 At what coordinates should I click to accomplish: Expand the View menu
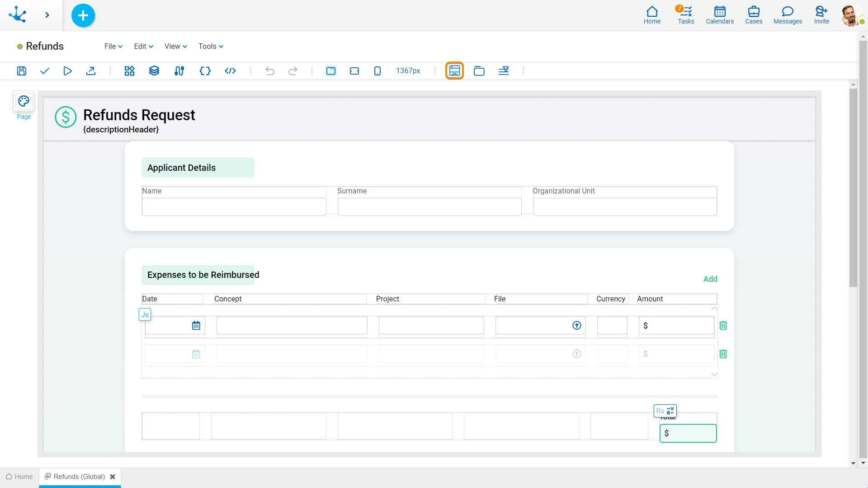(175, 46)
